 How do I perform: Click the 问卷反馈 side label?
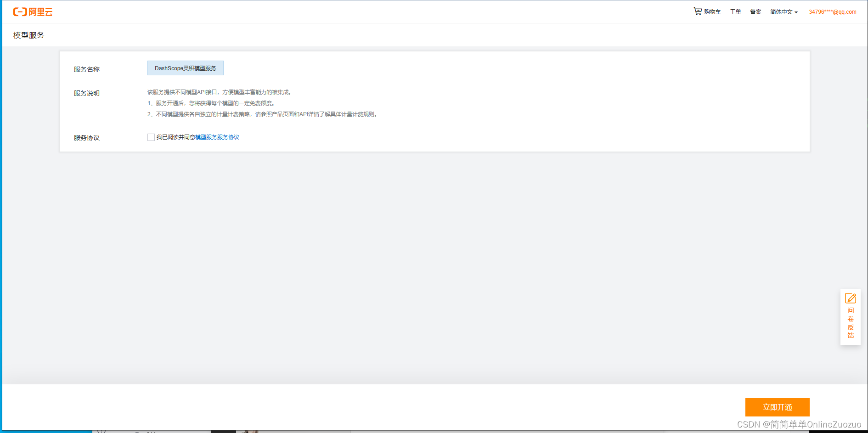point(851,323)
